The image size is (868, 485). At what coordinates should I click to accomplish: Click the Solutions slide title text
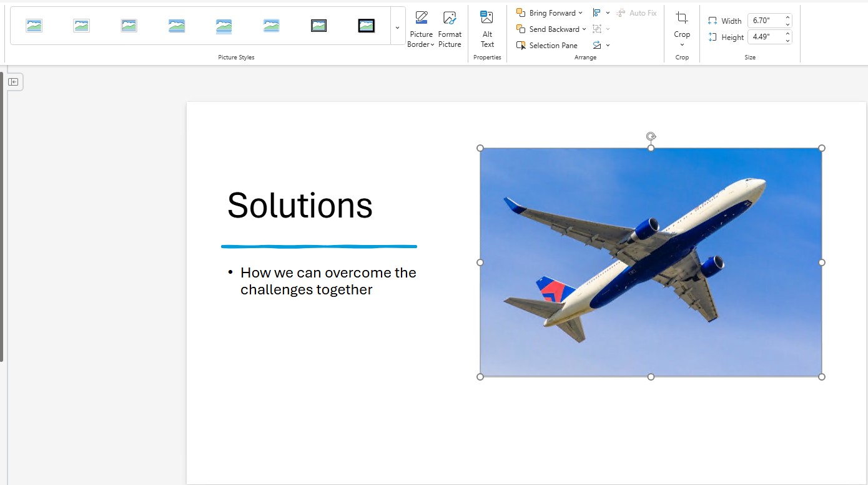pos(300,205)
